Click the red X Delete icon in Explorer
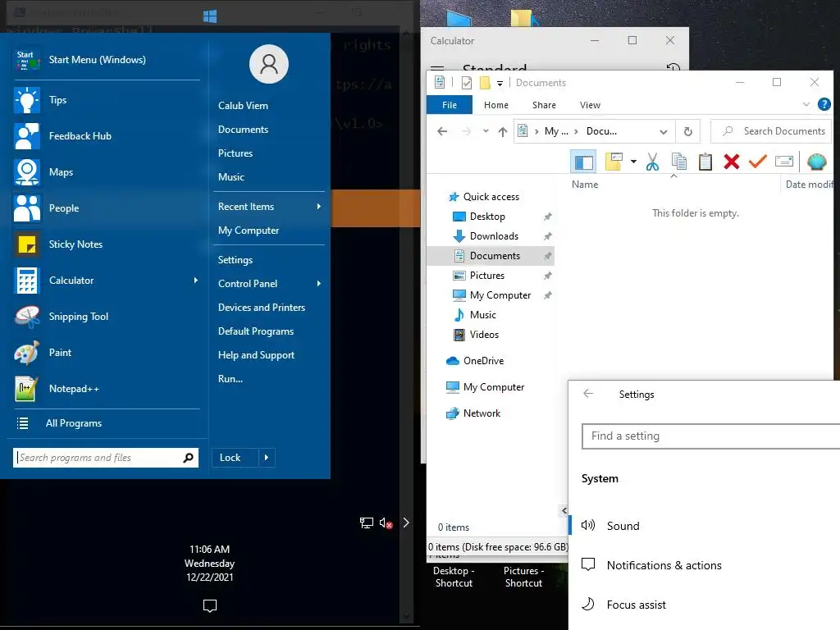Image resolution: width=840 pixels, height=630 pixels. 731,162
